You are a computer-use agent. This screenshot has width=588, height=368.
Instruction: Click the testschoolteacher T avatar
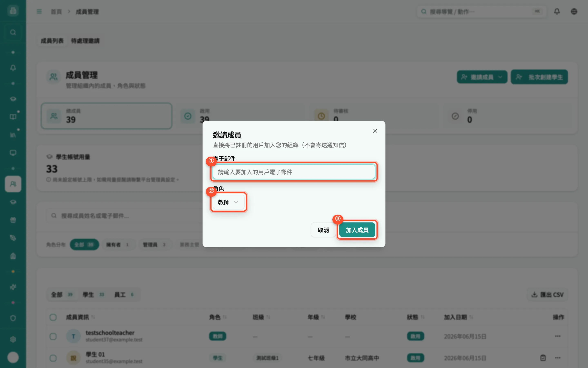pyautogui.click(x=73, y=336)
